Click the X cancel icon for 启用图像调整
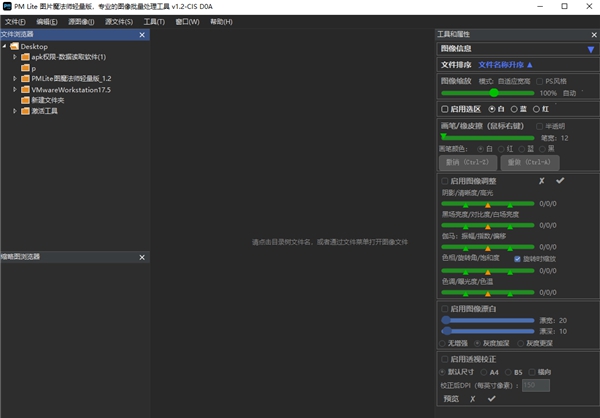This screenshot has height=418, width=600. 541,181
